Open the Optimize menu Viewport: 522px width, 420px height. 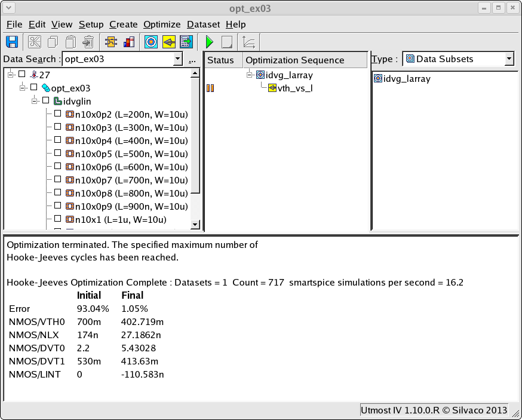162,24
